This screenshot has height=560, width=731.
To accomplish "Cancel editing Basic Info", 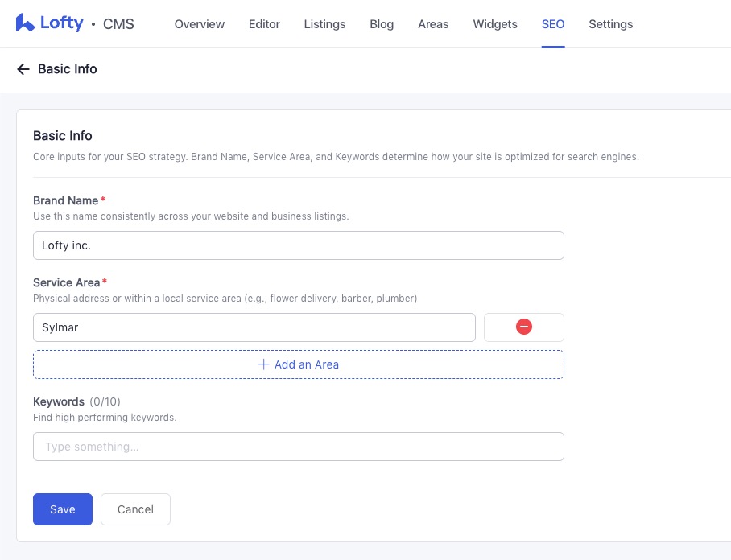I will point(135,509).
